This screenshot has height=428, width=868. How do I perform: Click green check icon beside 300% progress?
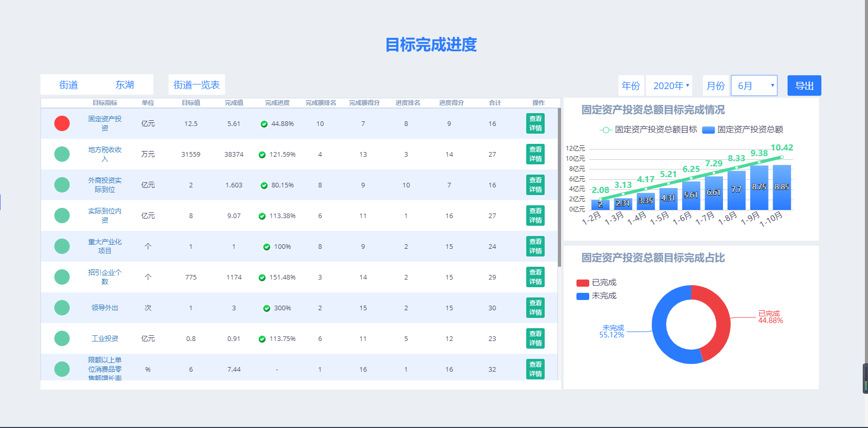tap(266, 308)
